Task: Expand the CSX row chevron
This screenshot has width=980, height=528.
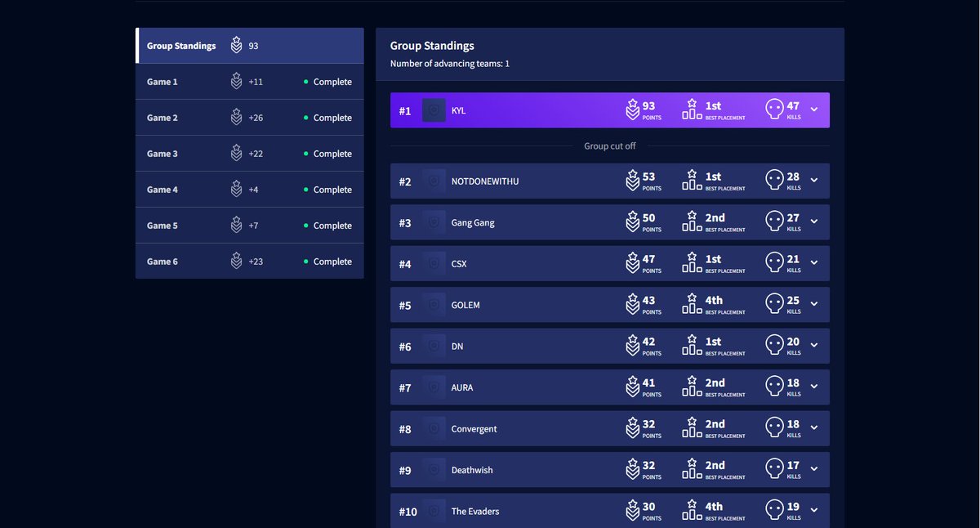Action: tap(813, 263)
